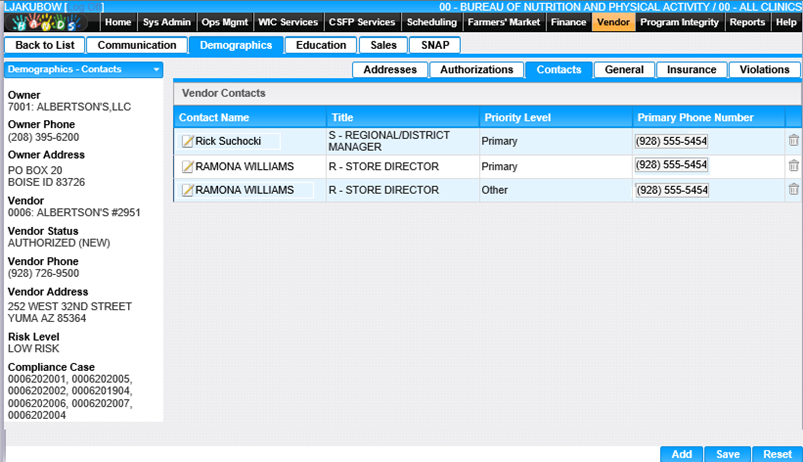Switch to the Education tab
803x462 pixels.
pos(321,45)
